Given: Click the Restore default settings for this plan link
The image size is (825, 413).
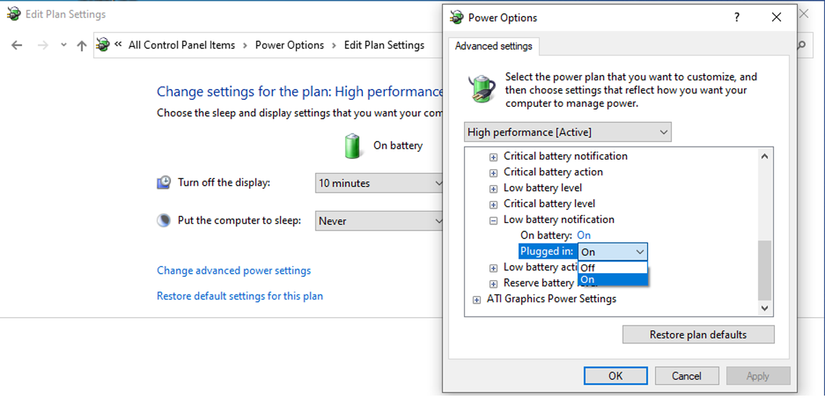Looking at the screenshot, I should (239, 296).
